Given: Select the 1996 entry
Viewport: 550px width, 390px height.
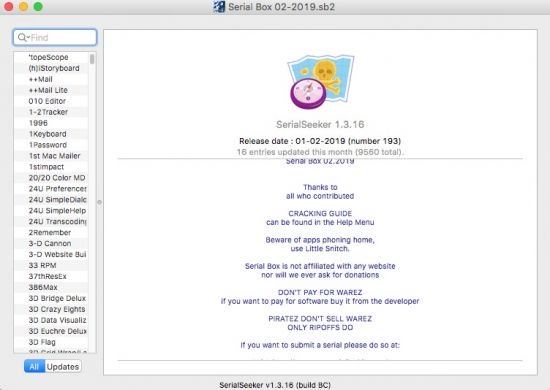Looking at the screenshot, I should coord(51,123).
